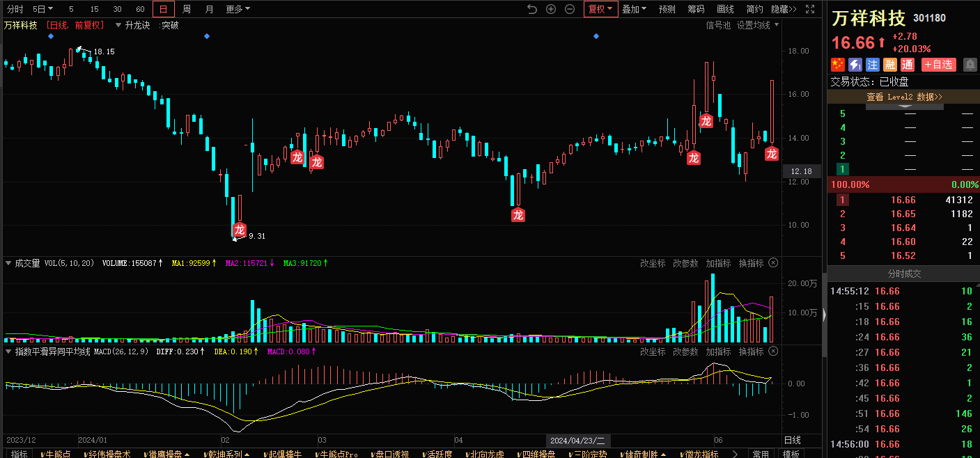
Task: Enter fullscreen using the expand icon
Action: click(x=810, y=9)
